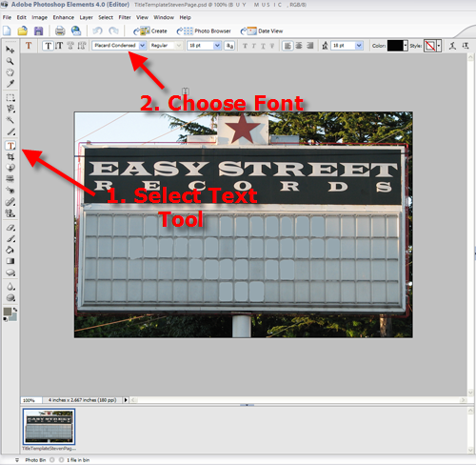Choose Vertical Type Mask option
This screenshot has height=465, width=476.
click(82, 46)
